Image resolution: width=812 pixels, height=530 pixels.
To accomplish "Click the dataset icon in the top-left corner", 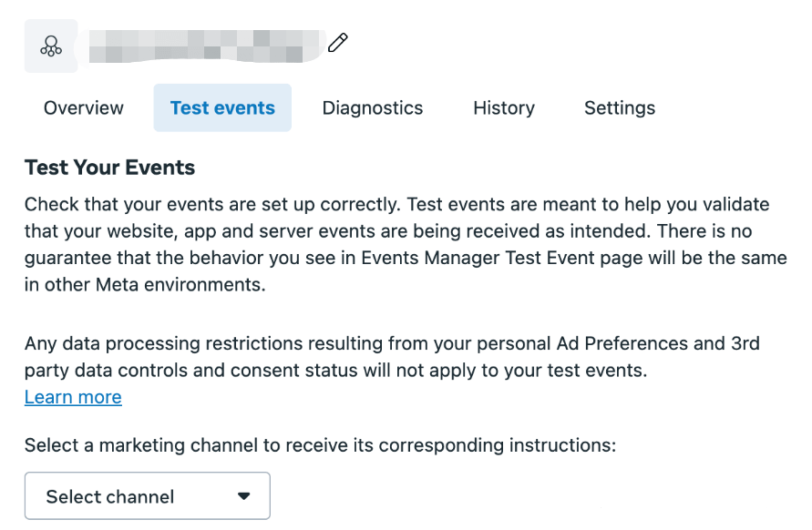I will point(51,46).
